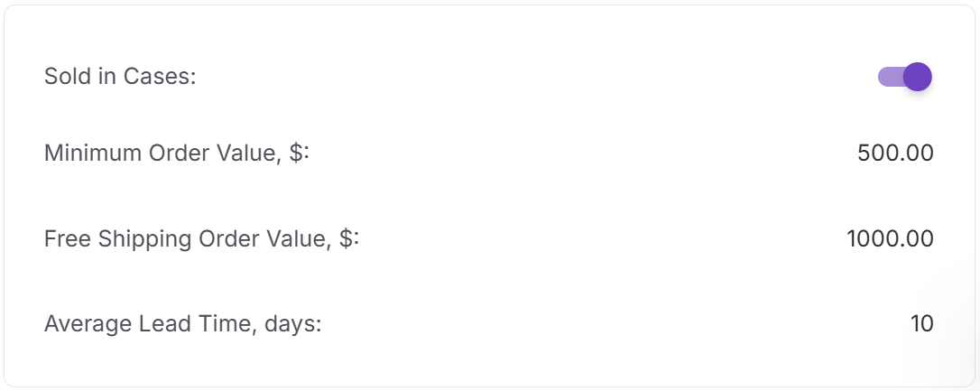This screenshot has width=980, height=391.
Task: Click the word days in Average Lead Time
Action: pos(292,323)
